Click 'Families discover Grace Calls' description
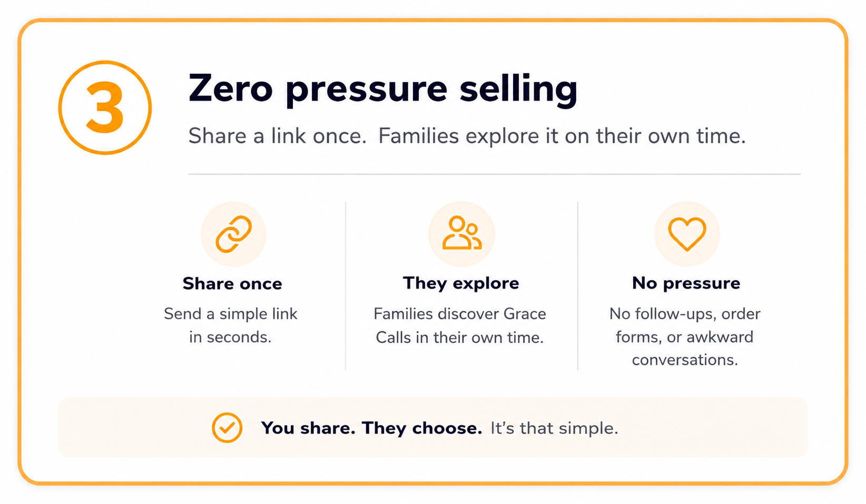Viewport: 866px width, 504px height. [460, 325]
